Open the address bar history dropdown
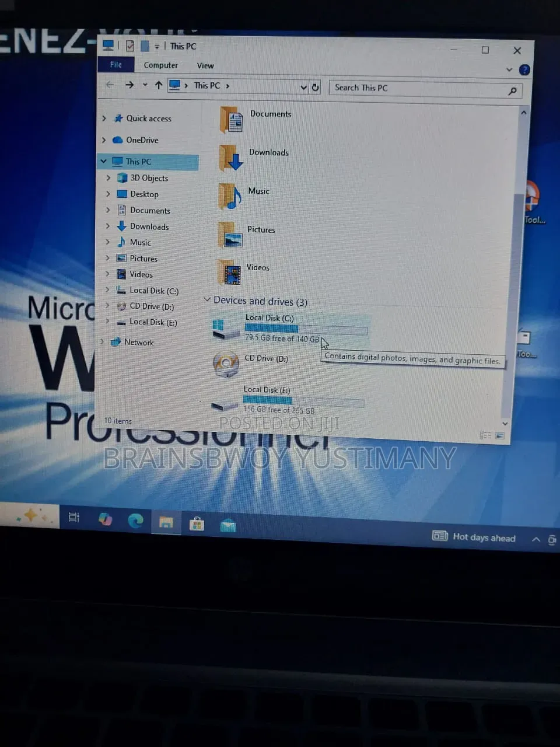The height and width of the screenshot is (747, 560). (x=303, y=87)
